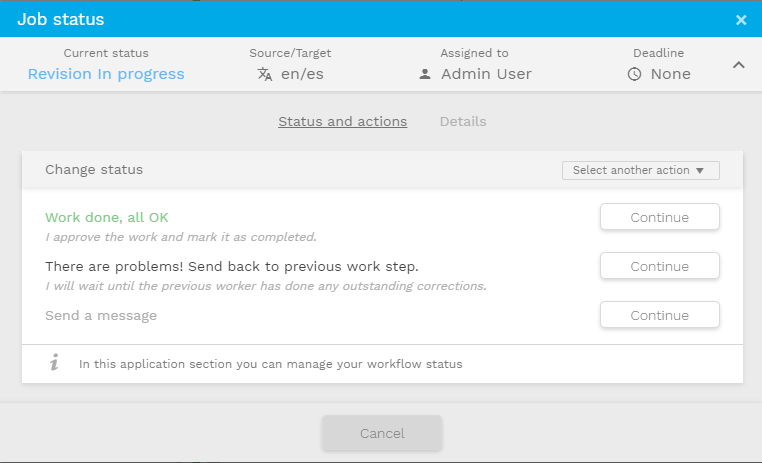This screenshot has height=463, width=762.
Task: Switch to the Details tab
Action: pos(463,121)
